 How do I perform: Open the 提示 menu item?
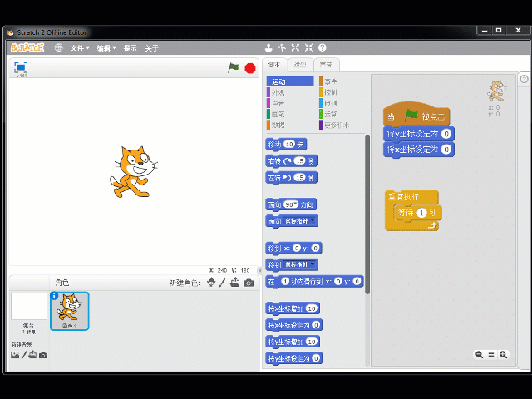pos(130,48)
